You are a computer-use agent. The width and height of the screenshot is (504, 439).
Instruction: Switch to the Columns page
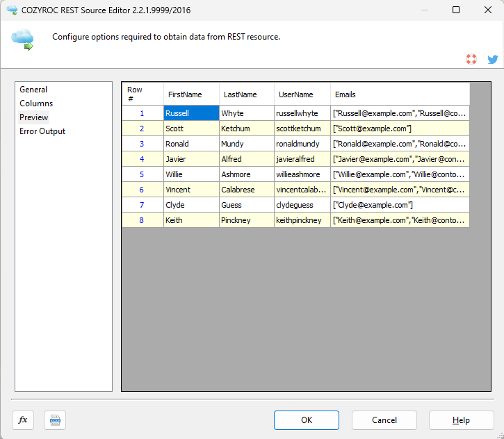[36, 103]
